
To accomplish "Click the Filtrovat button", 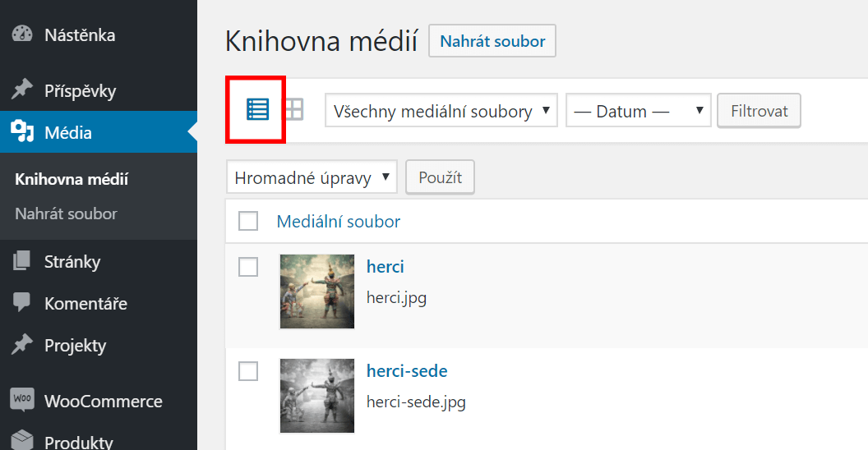I will coord(759,111).
